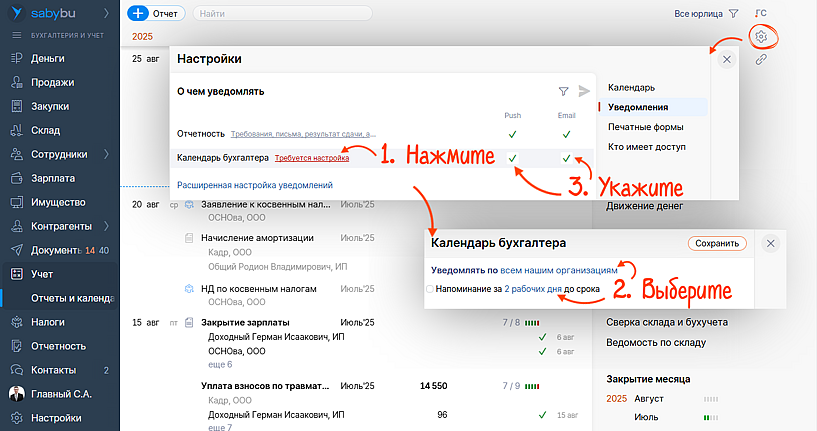
Task: Toggle Push checkmark for Календарь бухгалтера
Action: [512, 158]
